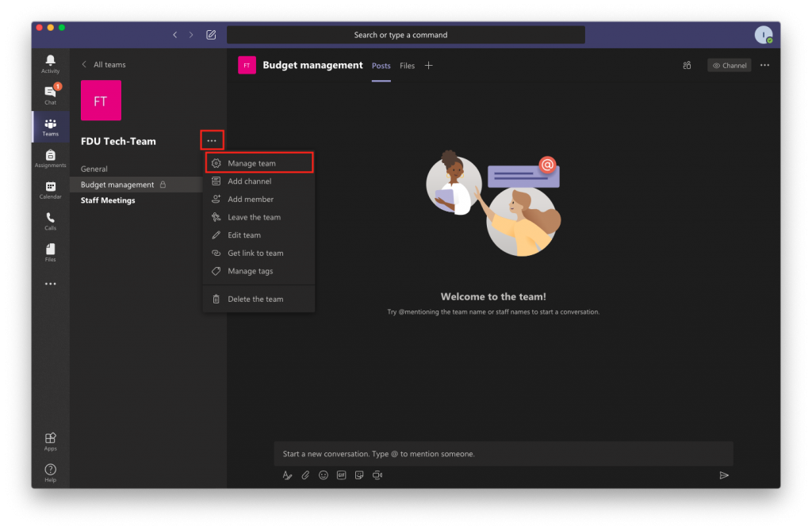Click the new conversation message box

504,454
